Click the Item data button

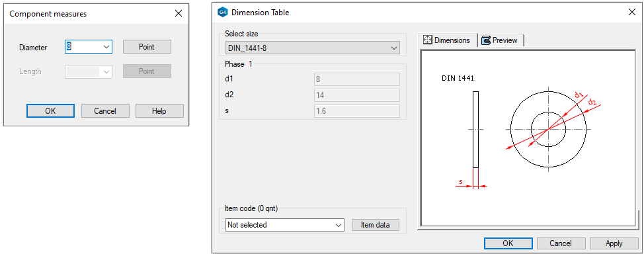376,225
